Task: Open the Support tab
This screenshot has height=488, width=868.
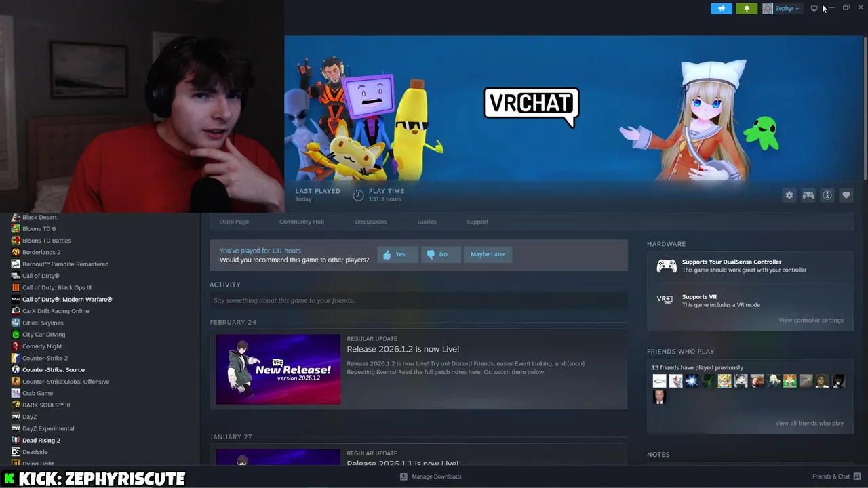Action: pyautogui.click(x=477, y=222)
